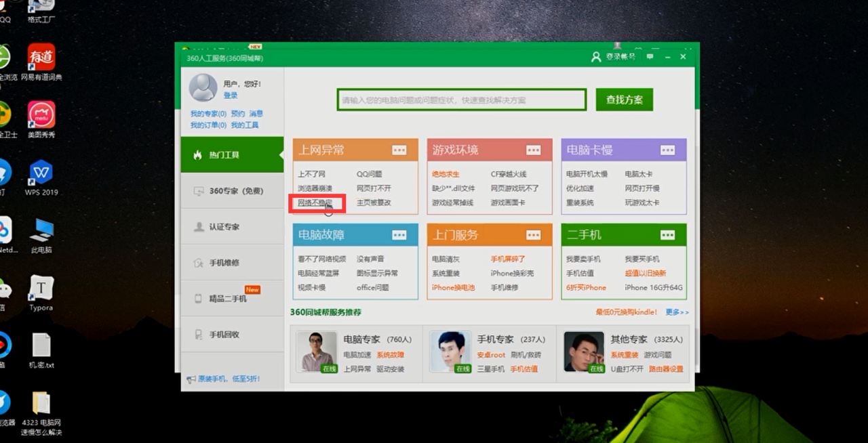This screenshot has height=443, width=868.
Task: Click the 主页被篡改 link
Action: click(x=374, y=203)
